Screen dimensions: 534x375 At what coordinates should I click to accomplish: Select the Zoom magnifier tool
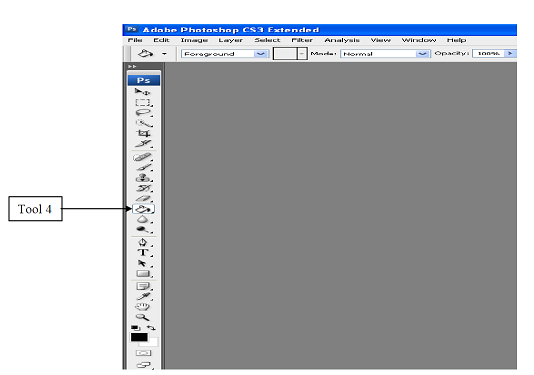point(142,317)
